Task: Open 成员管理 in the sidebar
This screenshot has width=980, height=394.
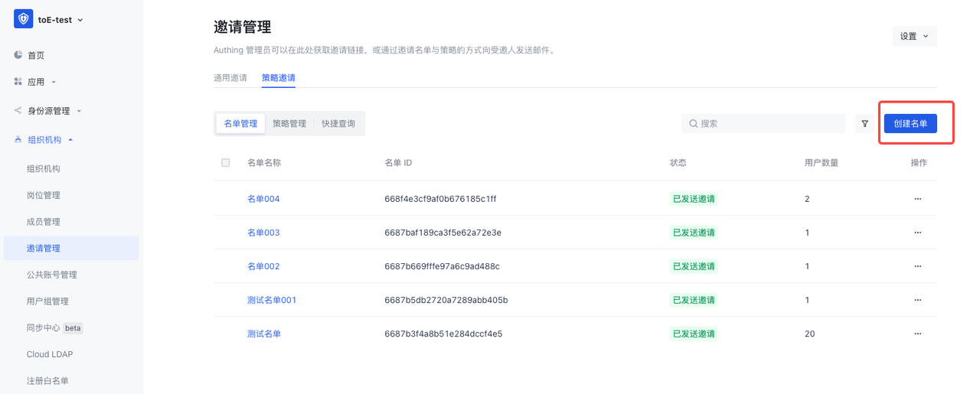Action: 44,222
